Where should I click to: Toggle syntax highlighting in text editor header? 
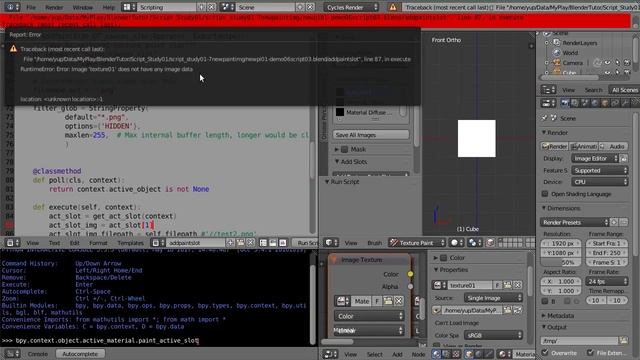(282, 243)
